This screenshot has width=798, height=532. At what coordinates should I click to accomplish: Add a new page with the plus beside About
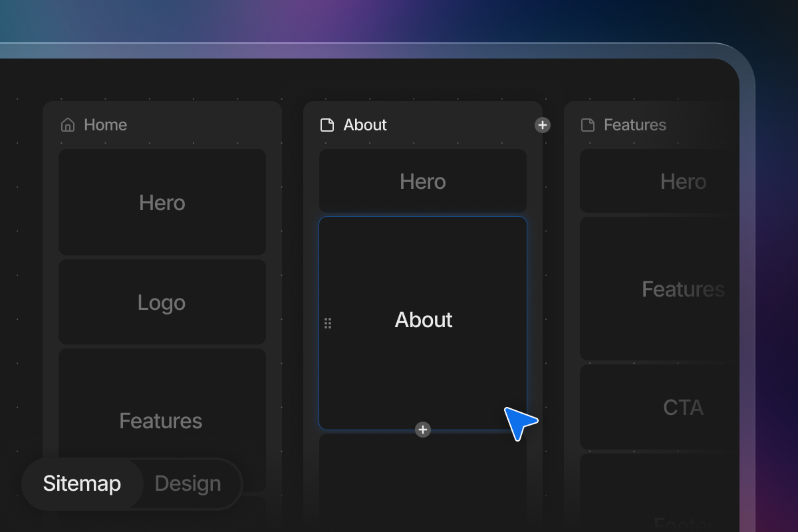click(543, 125)
